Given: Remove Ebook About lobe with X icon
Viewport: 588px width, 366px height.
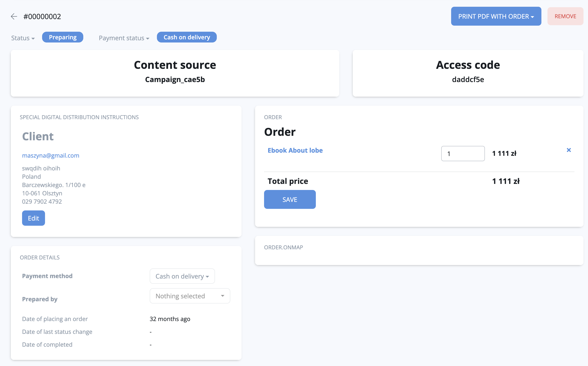Looking at the screenshot, I should pos(569,150).
